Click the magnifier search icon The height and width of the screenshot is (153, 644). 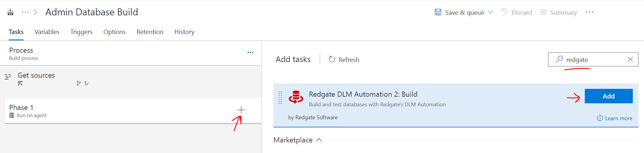click(559, 59)
